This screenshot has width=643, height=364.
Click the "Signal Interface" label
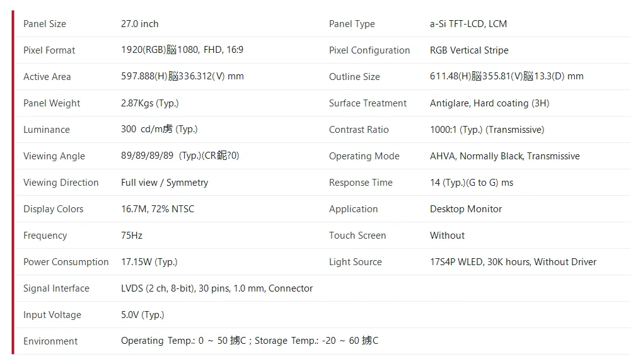coord(56,288)
